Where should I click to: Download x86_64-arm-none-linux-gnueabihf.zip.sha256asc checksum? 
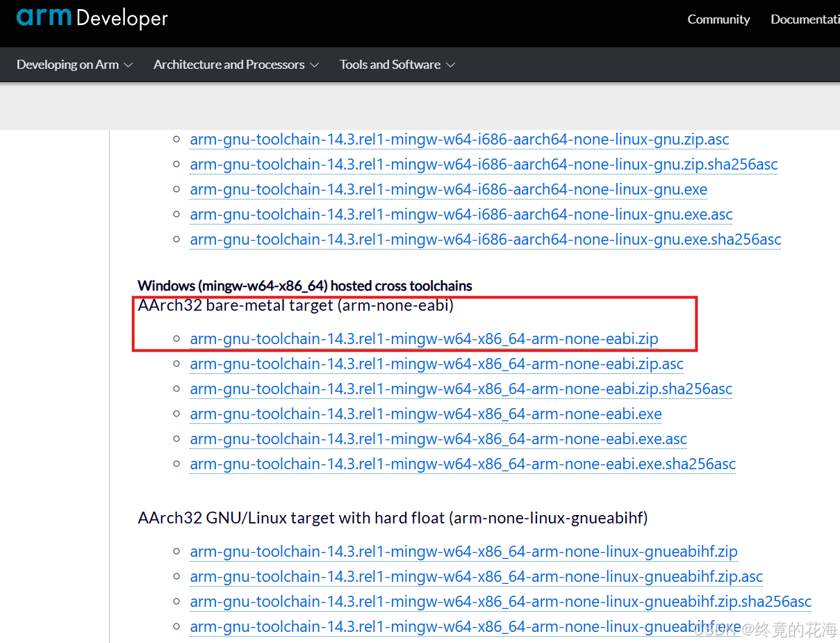pyautogui.click(x=500, y=602)
